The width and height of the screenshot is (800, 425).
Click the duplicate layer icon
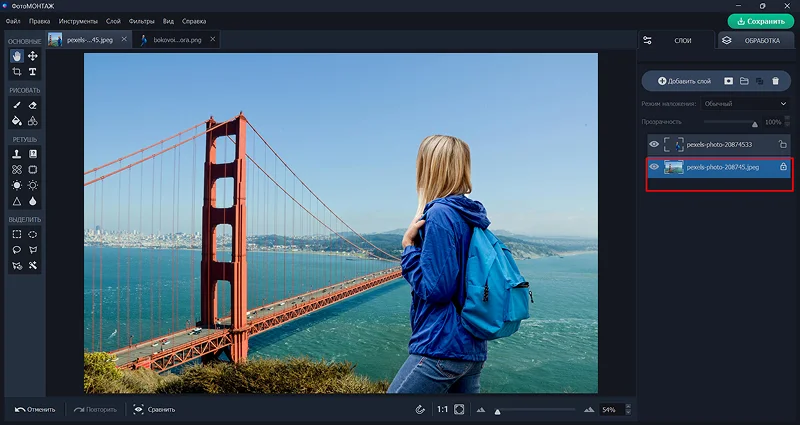tap(760, 81)
